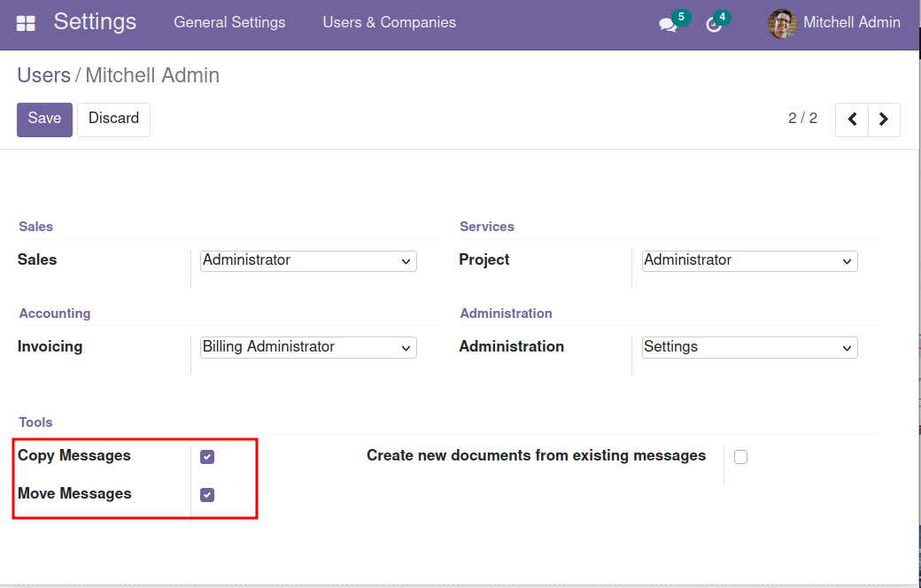Expand the Project role dropdown
This screenshot has width=921, height=588.
pos(749,260)
